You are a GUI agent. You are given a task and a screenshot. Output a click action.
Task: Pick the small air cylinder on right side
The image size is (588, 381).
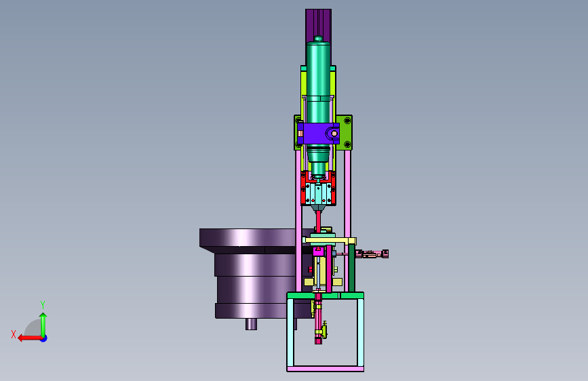click(372, 254)
